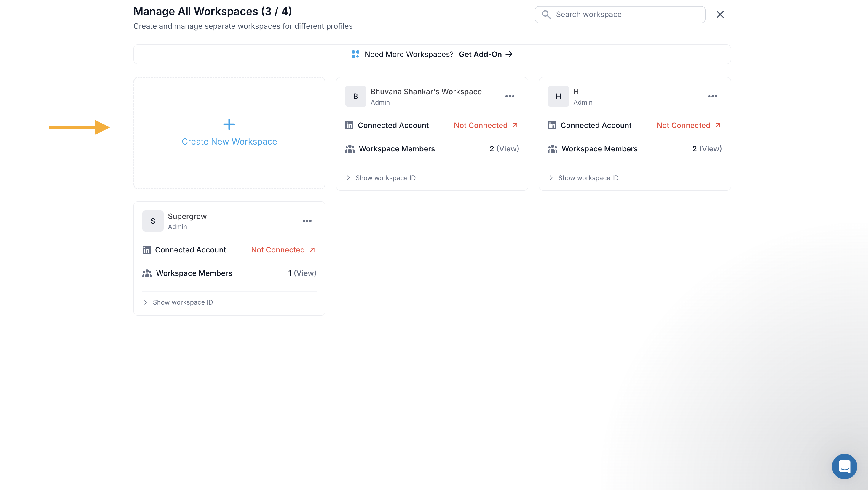Click members icon in Bhuvana Shankar's Workspace
Image resolution: width=868 pixels, height=490 pixels.
point(350,149)
